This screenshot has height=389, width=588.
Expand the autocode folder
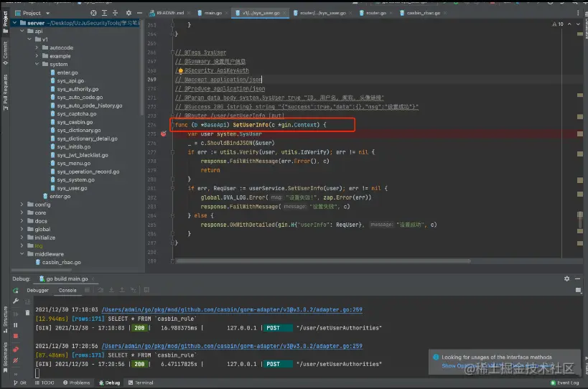click(x=37, y=47)
